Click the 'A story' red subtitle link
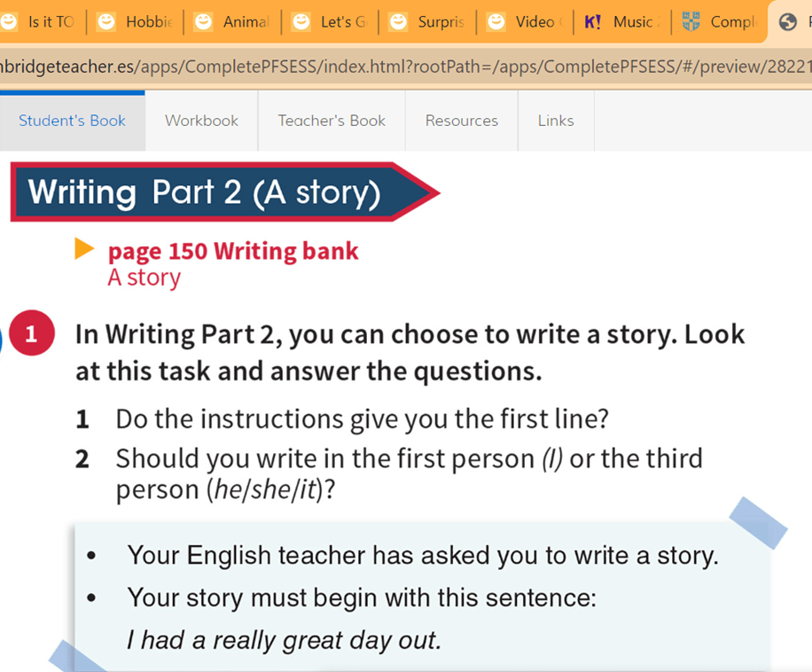This screenshot has width=812, height=672. coord(144,278)
